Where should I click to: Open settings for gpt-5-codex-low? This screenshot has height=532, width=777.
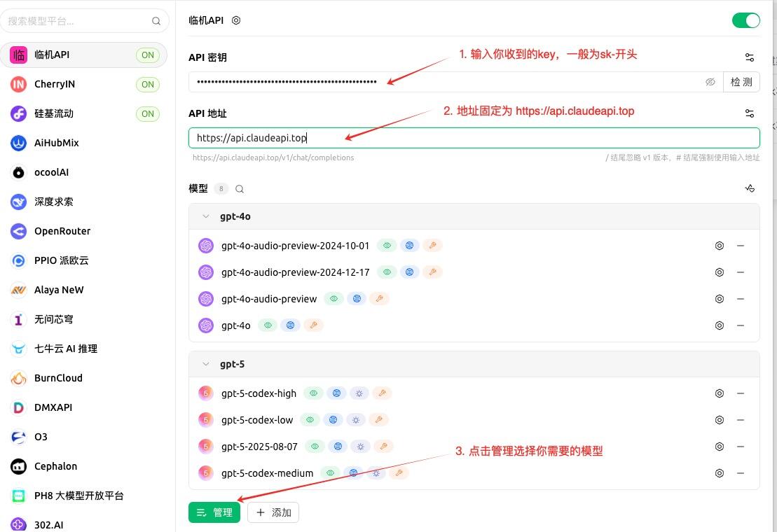pos(720,420)
